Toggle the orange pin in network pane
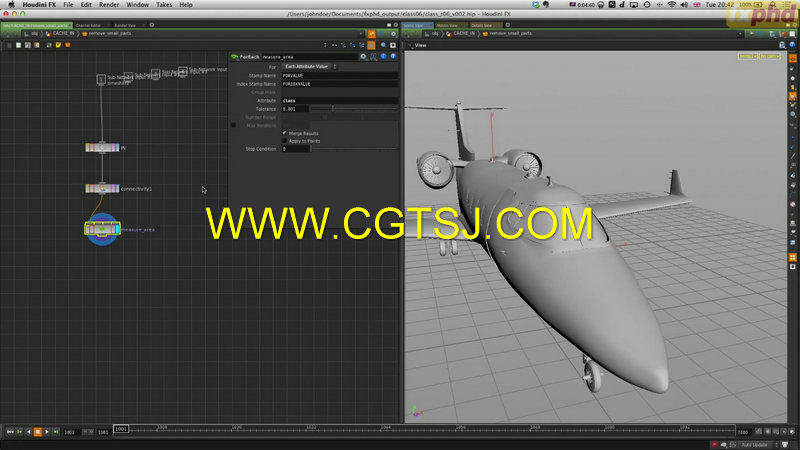 click(x=371, y=34)
